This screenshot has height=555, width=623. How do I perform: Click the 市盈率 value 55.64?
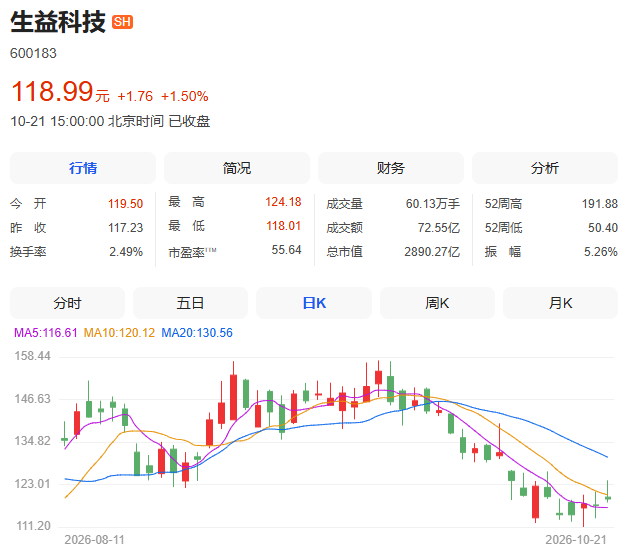[x=286, y=249]
